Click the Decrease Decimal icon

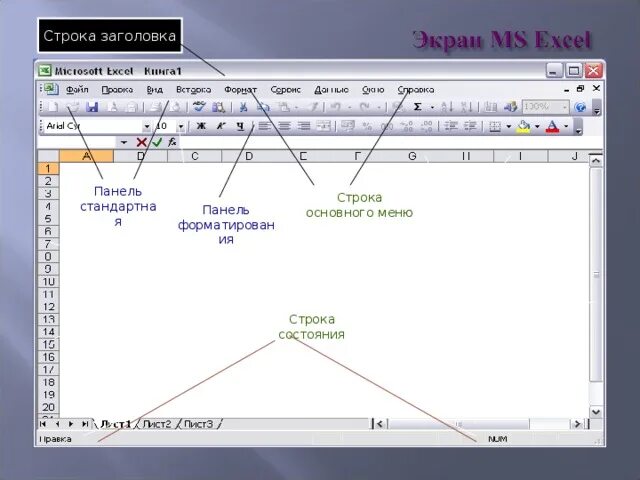[x=426, y=127]
